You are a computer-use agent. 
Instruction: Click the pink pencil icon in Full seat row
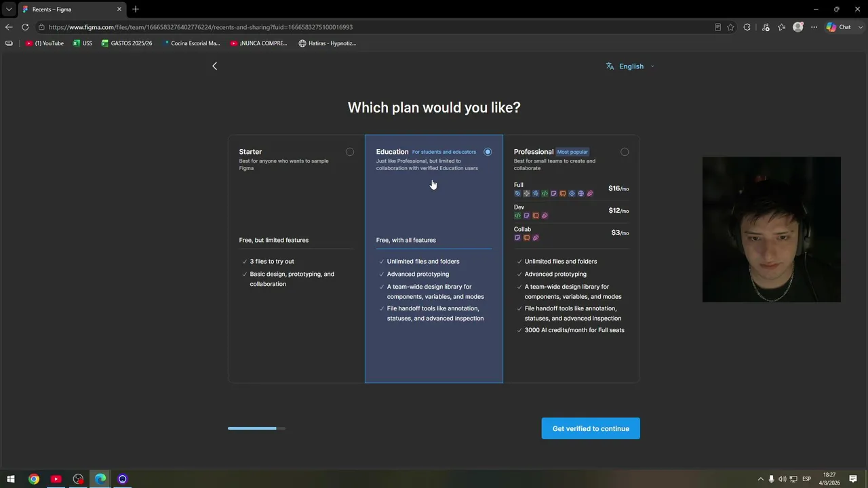pos(590,194)
